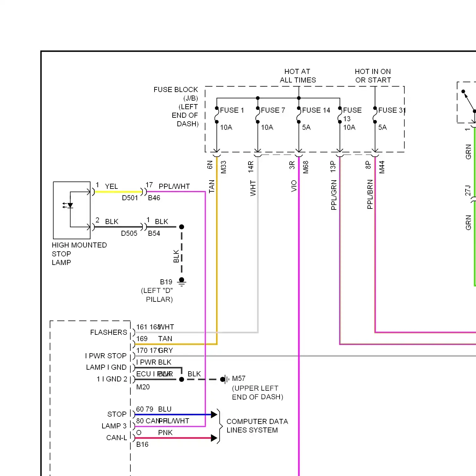Click the '(LEFT "D" PILLAR)' text

tap(157, 295)
